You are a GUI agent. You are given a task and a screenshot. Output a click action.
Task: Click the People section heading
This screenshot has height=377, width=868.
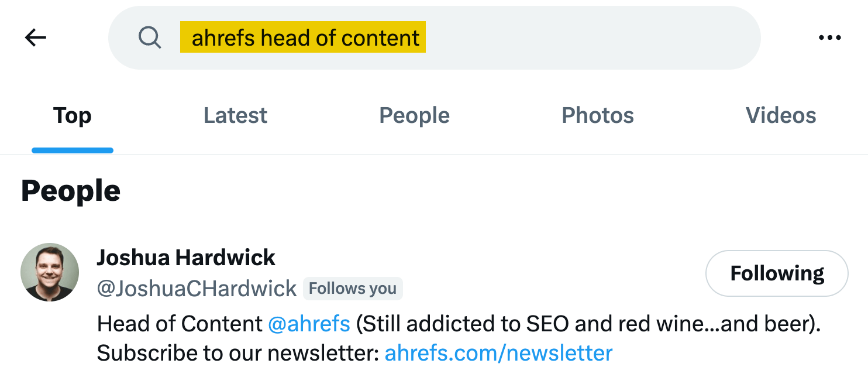coord(70,190)
